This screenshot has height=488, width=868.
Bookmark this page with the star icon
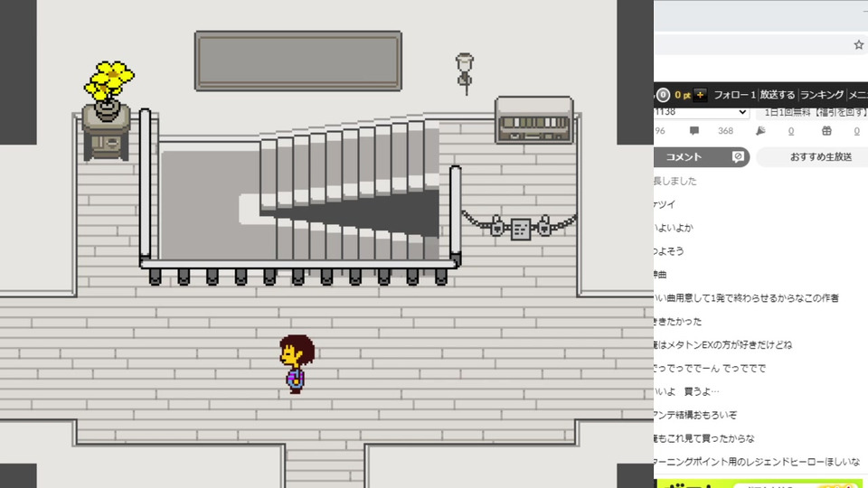point(859,45)
